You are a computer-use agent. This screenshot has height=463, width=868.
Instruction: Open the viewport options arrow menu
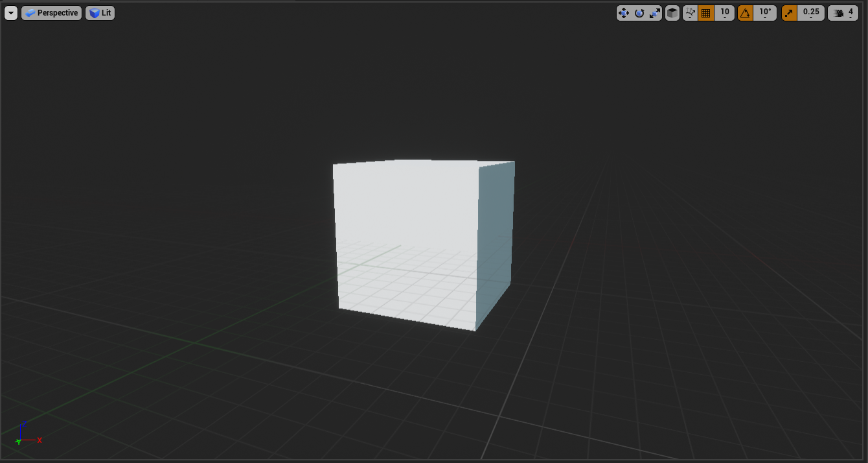pyautogui.click(x=11, y=13)
